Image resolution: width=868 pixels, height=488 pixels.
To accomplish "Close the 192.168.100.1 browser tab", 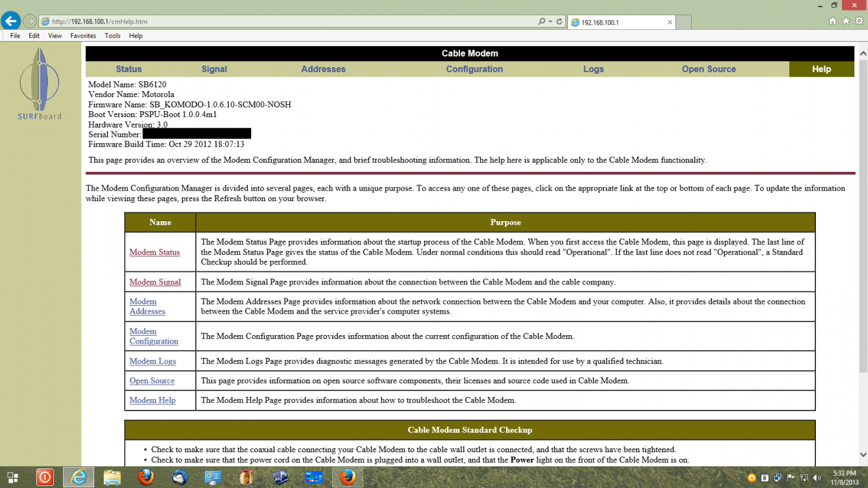I will (x=670, y=22).
